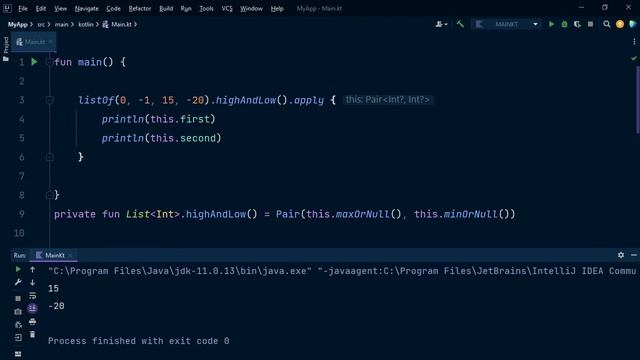This screenshot has width=640, height=360.
Task: Open the VCS menu
Action: [x=227, y=8]
